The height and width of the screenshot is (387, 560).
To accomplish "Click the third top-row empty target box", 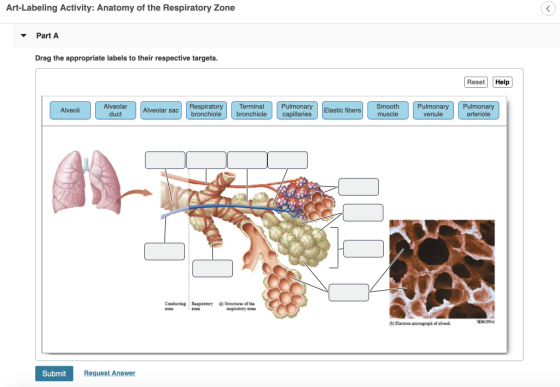I will pos(247,160).
